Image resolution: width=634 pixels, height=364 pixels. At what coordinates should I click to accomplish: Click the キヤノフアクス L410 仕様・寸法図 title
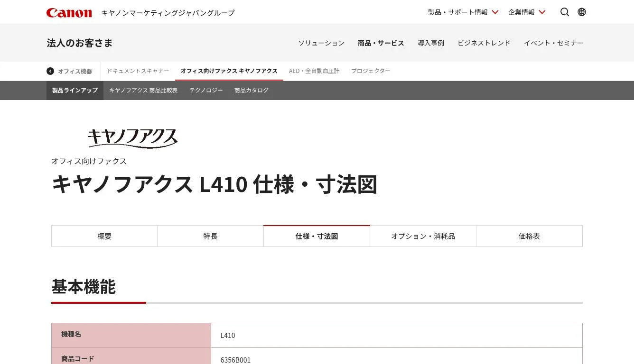point(214,184)
